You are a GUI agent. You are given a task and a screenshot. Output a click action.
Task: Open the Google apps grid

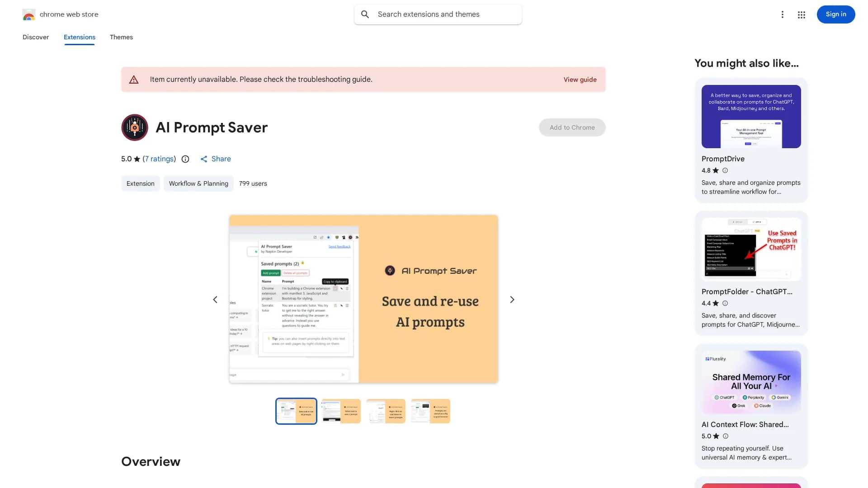802,15
